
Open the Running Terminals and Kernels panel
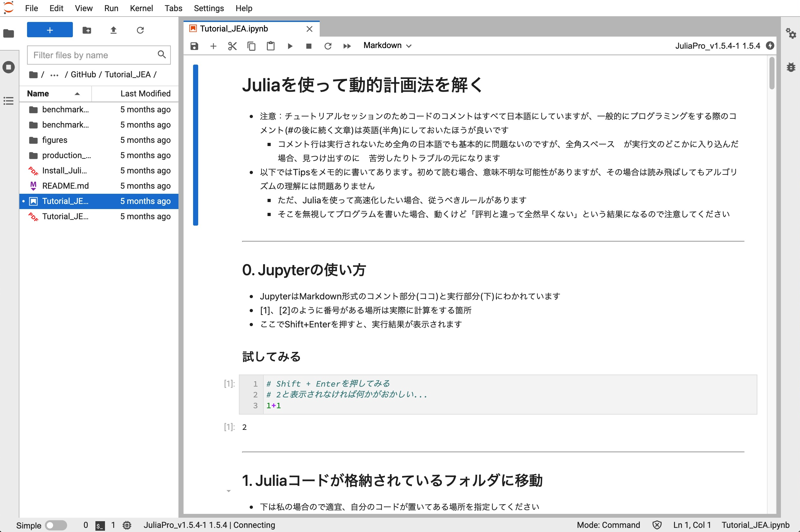9,67
